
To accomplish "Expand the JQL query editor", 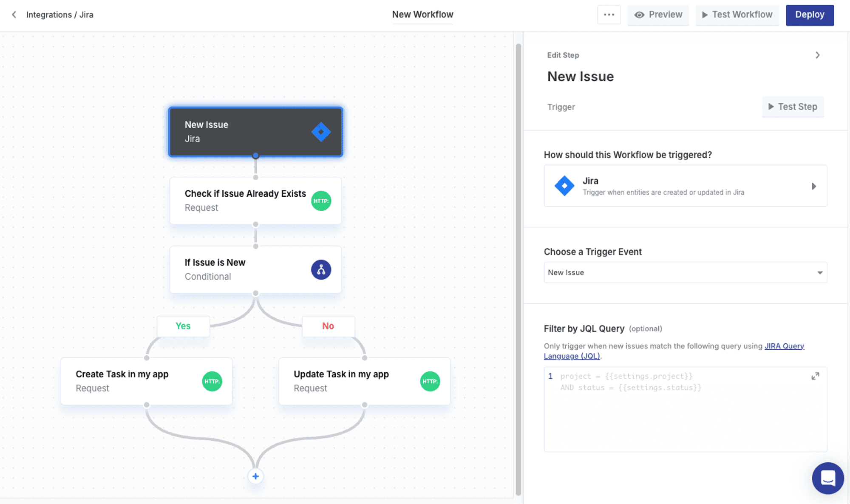I will [815, 377].
